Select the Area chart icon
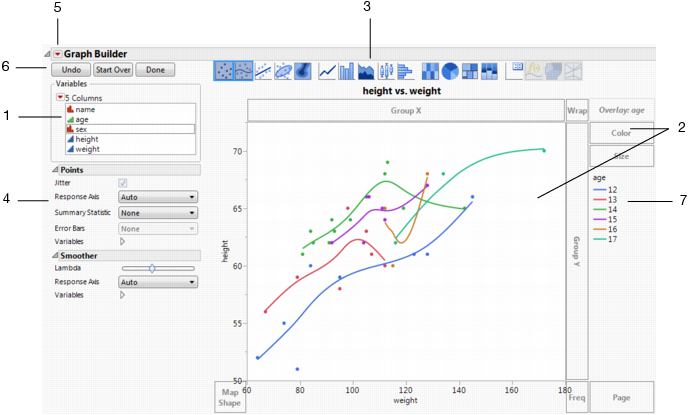 pos(366,71)
